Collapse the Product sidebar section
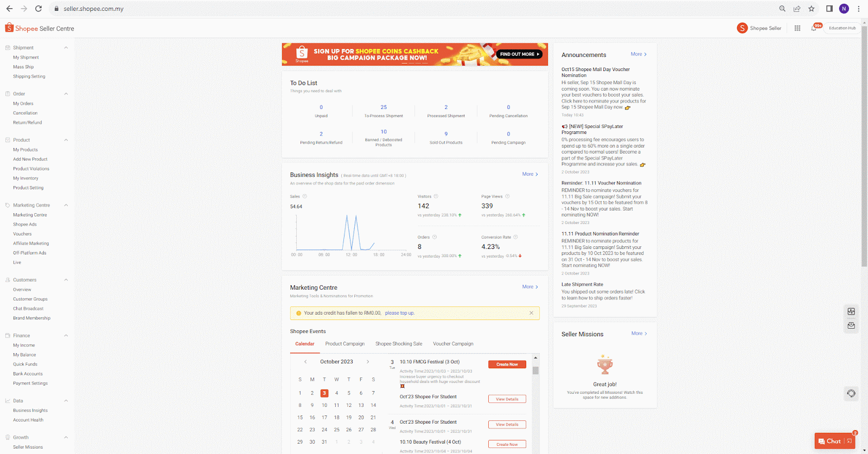This screenshot has width=868, height=454. click(x=66, y=140)
